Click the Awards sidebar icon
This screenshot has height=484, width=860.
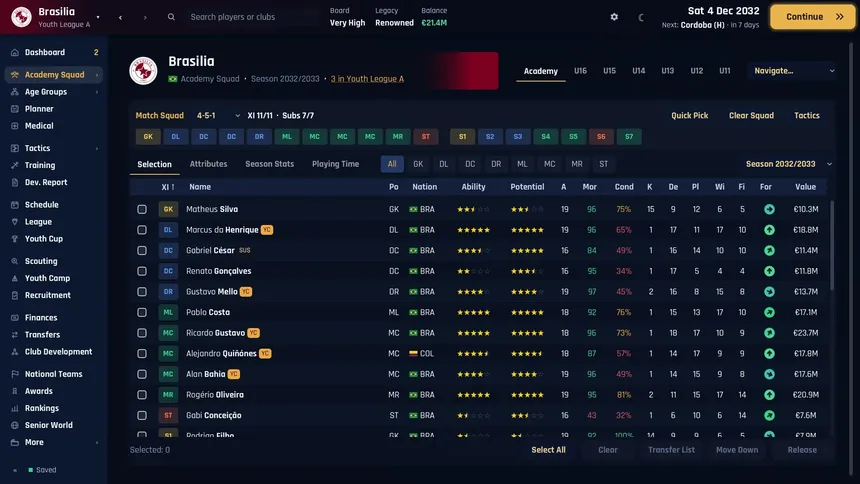click(x=15, y=391)
